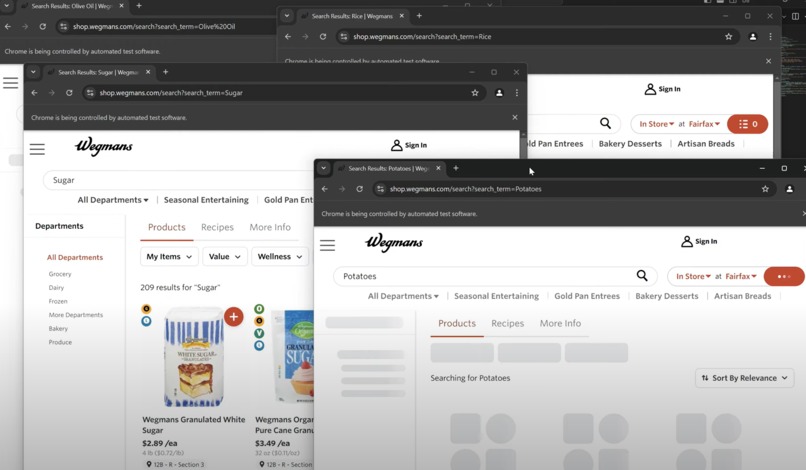Click More Departments in sidebar
806x470 pixels.
point(76,315)
